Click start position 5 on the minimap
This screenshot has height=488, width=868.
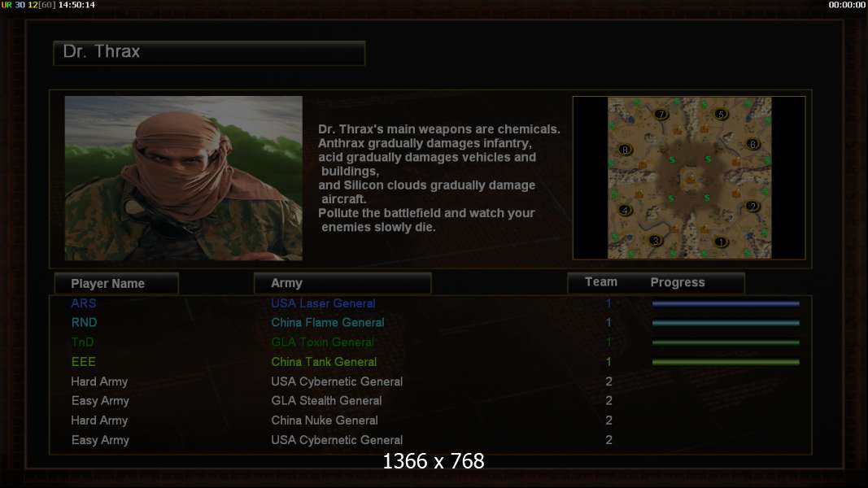[721, 114]
